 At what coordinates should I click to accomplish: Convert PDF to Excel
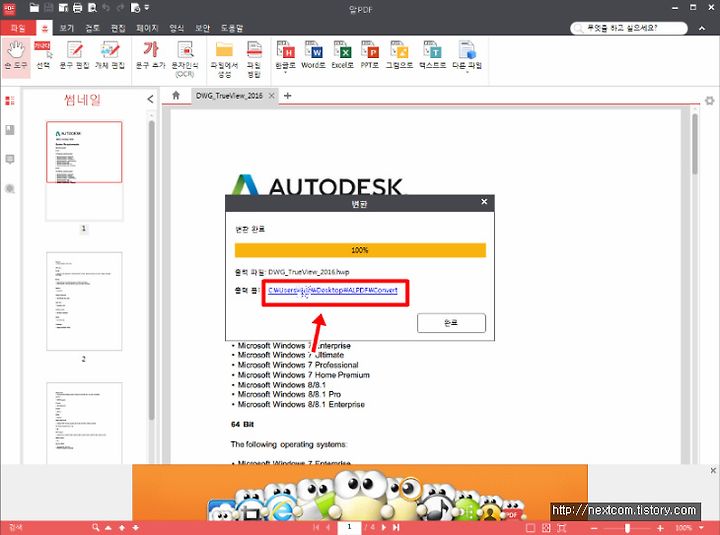pos(342,55)
